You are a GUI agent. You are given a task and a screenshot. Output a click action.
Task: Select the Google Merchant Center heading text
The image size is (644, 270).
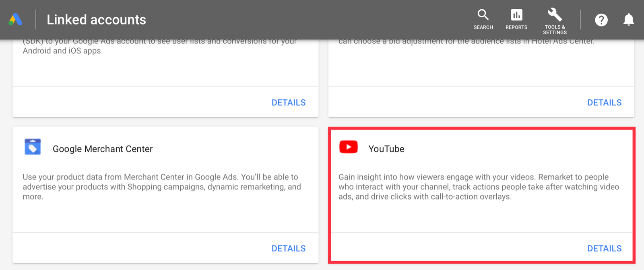[x=103, y=149]
